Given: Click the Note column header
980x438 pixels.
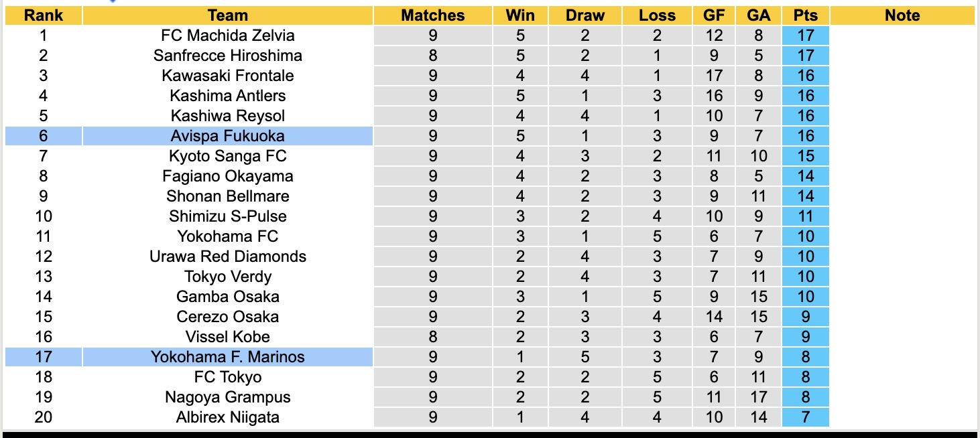Looking at the screenshot, I should click(x=902, y=15).
